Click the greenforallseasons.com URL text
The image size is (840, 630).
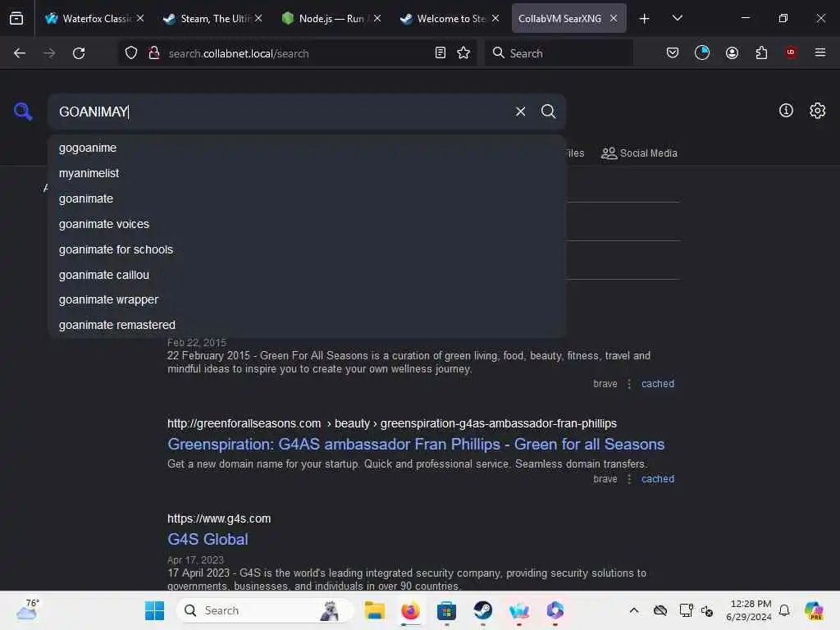tap(244, 423)
